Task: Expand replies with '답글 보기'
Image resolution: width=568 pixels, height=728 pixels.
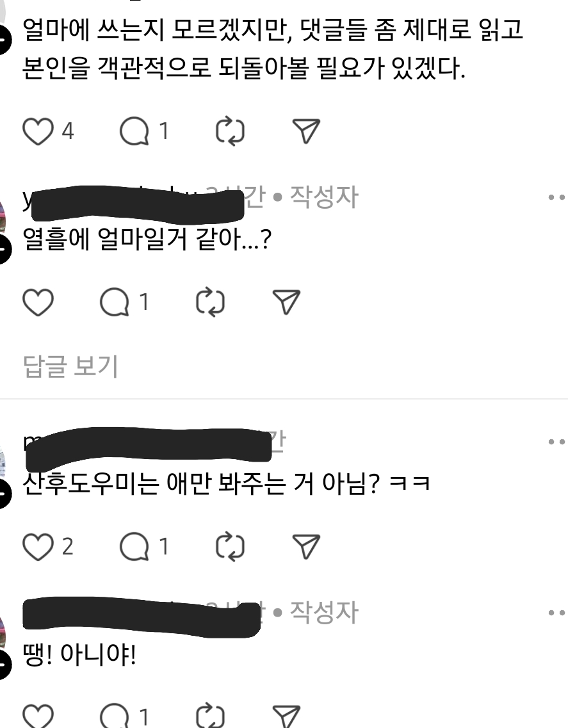Action: pyautogui.click(x=70, y=366)
